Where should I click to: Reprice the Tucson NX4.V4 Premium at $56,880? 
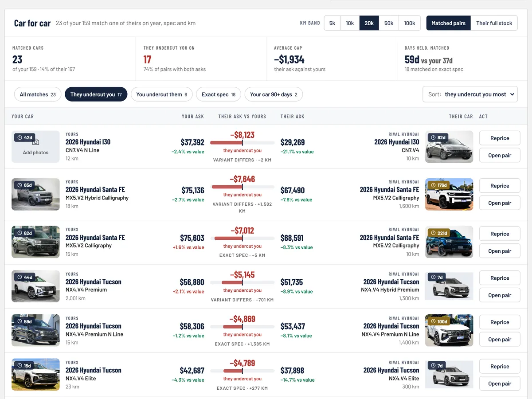click(500, 278)
